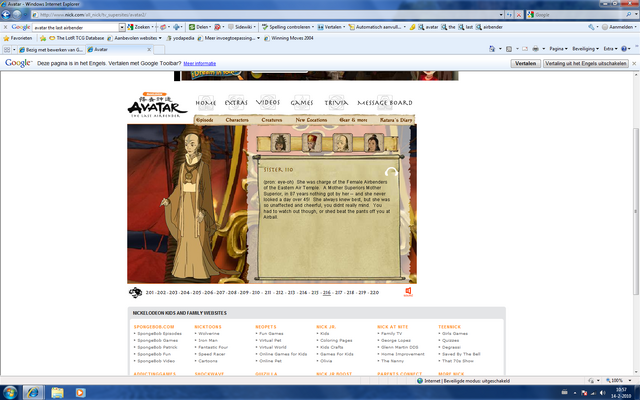This screenshot has width=640, height=400.
Task: Open the File Explorer folder taskbar icon
Action: [57, 393]
